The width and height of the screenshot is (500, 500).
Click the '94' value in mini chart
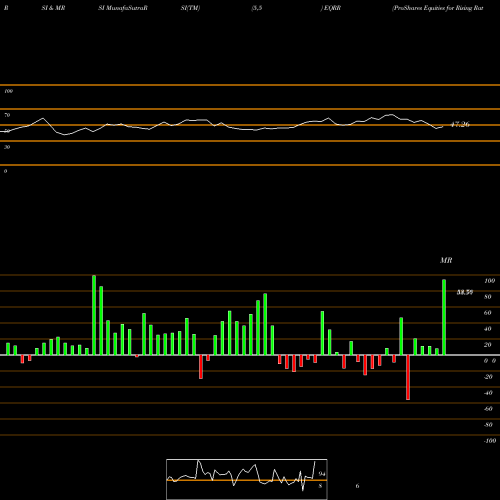point(322,474)
